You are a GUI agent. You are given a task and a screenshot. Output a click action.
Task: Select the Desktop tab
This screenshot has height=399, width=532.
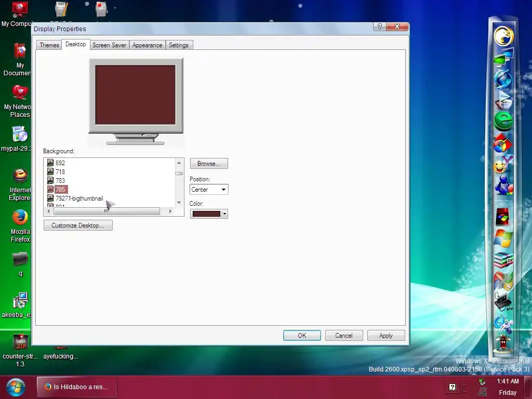[76, 44]
